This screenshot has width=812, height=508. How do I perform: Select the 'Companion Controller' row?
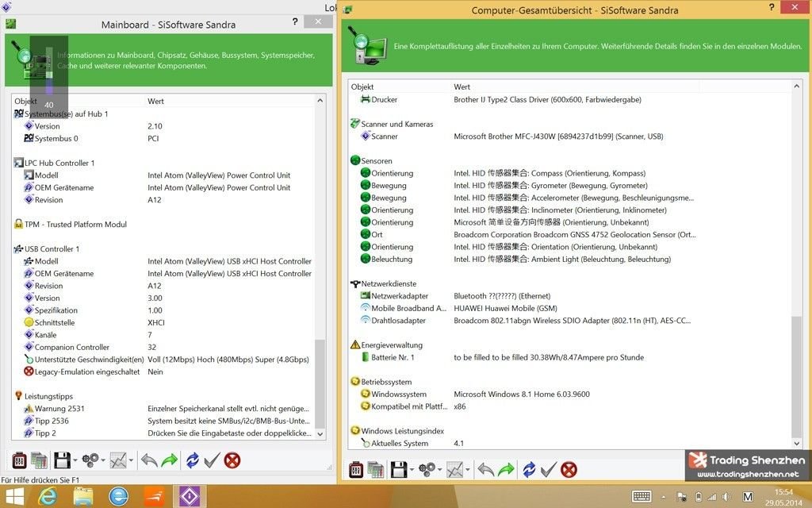click(x=163, y=348)
